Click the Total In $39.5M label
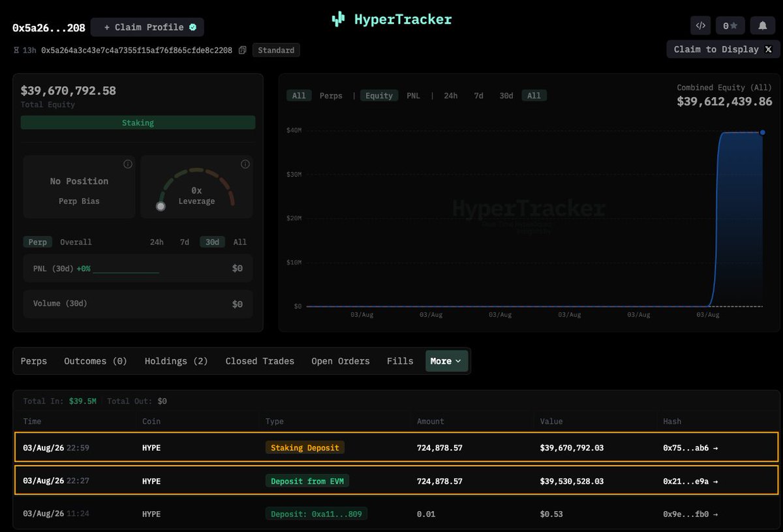Image resolution: width=783 pixels, height=532 pixels. [59, 401]
